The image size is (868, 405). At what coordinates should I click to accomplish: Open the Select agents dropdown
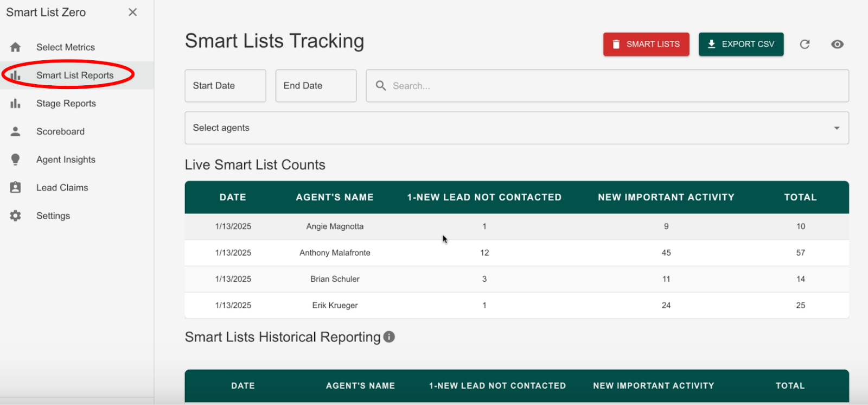point(516,128)
